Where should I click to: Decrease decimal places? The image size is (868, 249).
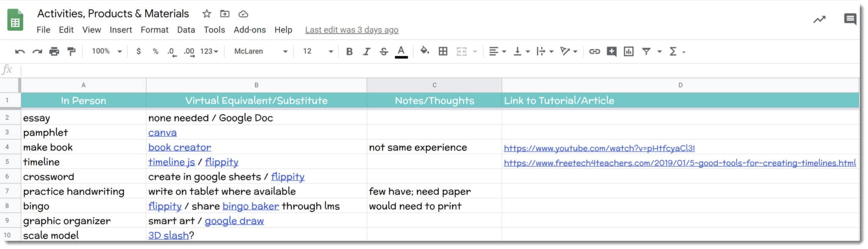click(172, 52)
